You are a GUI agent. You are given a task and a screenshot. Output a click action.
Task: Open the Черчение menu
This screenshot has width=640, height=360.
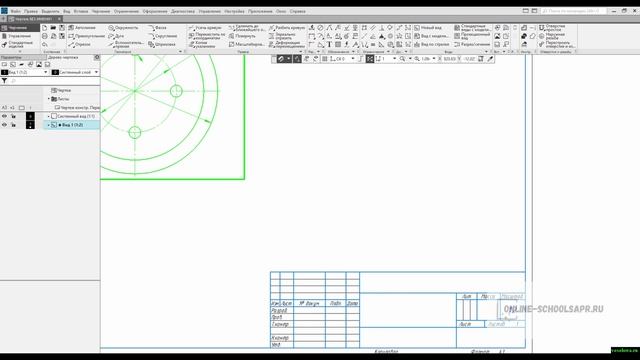tap(101, 11)
